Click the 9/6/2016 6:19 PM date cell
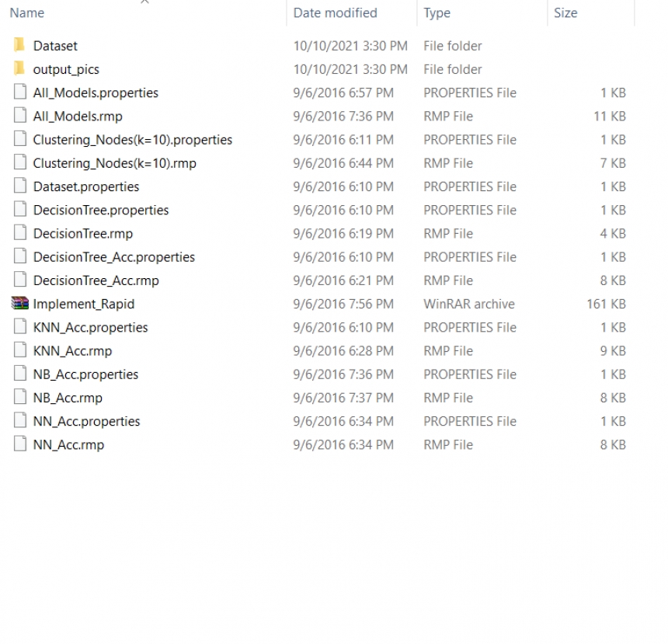Image resolution: width=668 pixels, height=644 pixels. (x=343, y=234)
